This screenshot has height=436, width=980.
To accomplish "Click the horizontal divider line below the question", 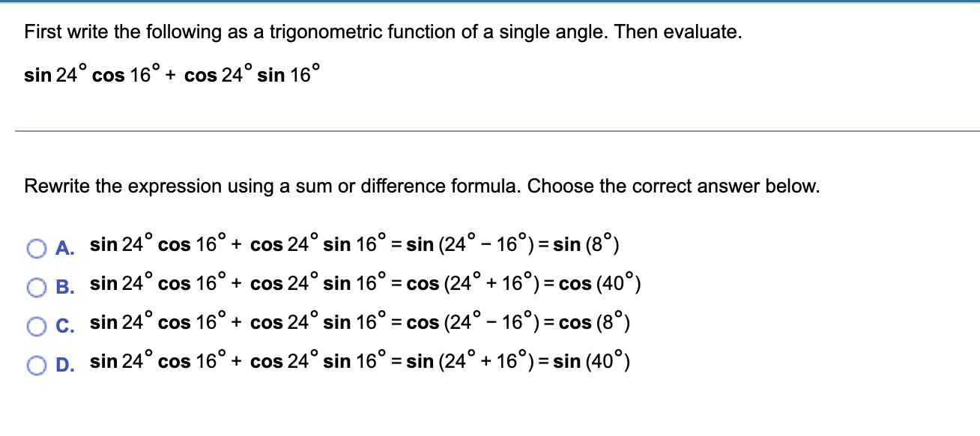I will click(490, 130).
